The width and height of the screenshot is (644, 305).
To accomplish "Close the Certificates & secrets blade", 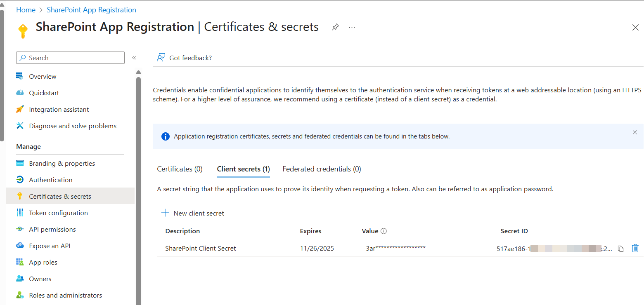I will pos(635,28).
